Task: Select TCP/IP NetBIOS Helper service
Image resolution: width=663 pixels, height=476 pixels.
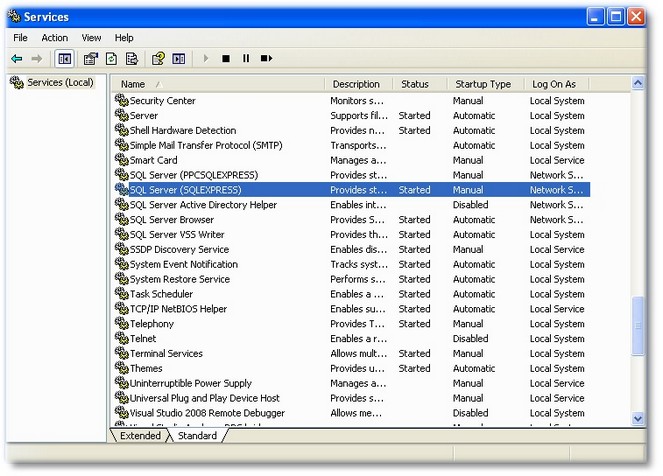Action: (x=178, y=309)
